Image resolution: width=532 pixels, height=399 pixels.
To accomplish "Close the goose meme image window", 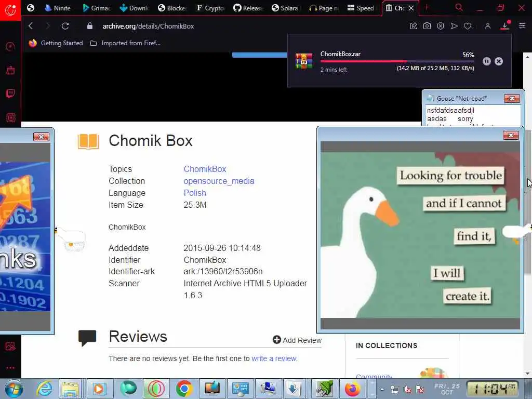I will coord(511,136).
